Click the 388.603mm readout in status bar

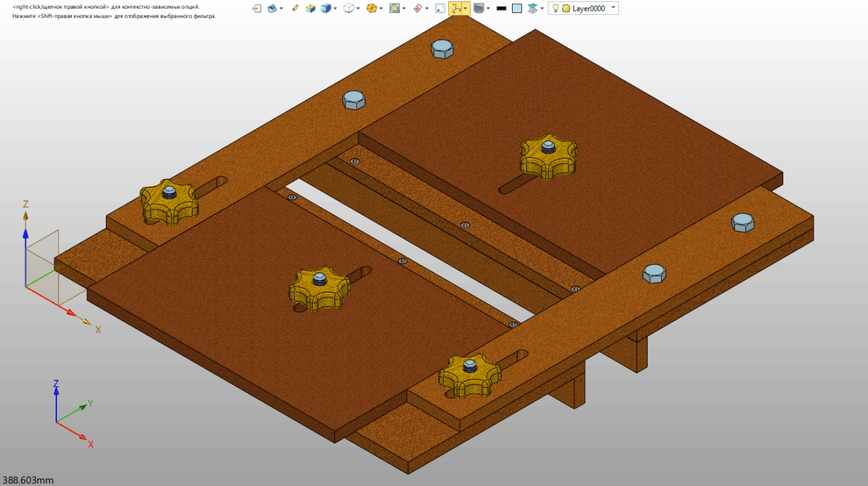28,480
